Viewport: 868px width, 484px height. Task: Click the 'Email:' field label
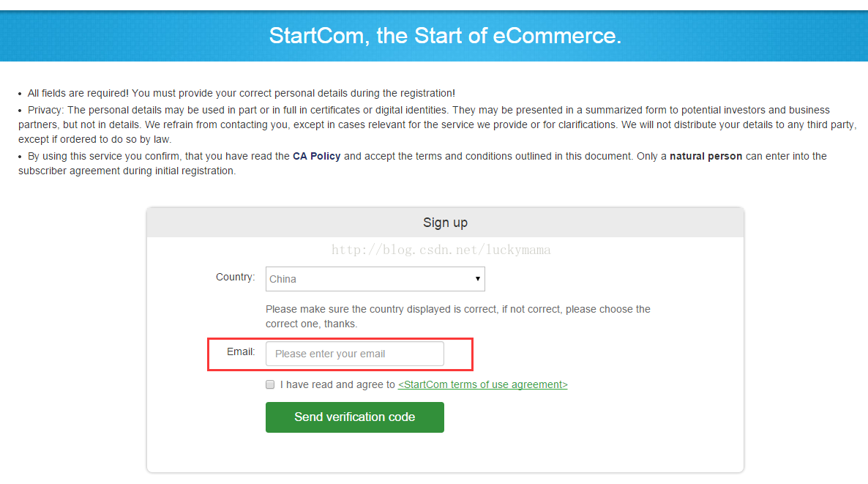coord(241,351)
